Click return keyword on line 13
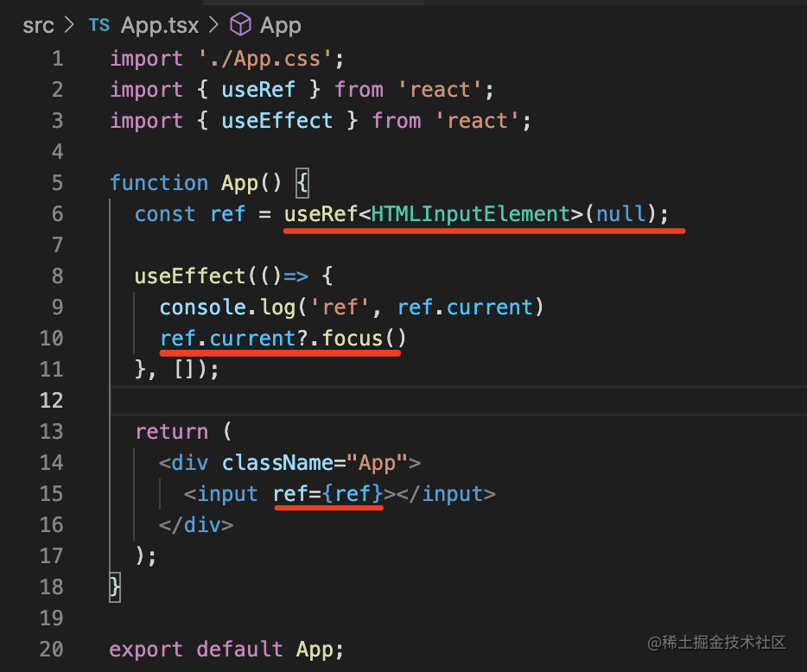Screen dimensions: 807x672 pyautogui.click(x=171, y=432)
